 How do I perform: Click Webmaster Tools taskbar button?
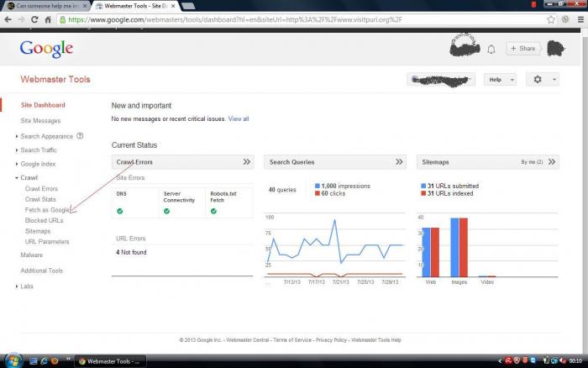coord(111,361)
